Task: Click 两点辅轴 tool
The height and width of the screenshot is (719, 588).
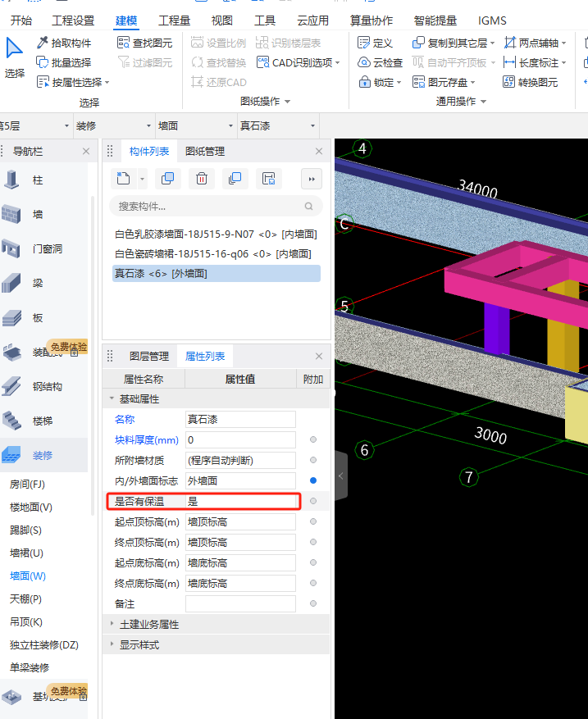Action: [x=535, y=43]
